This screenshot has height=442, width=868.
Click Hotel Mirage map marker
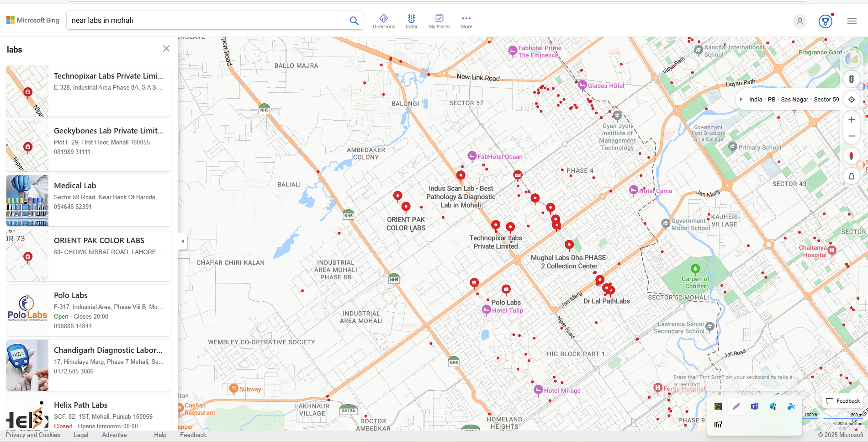[x=539, y=390]
